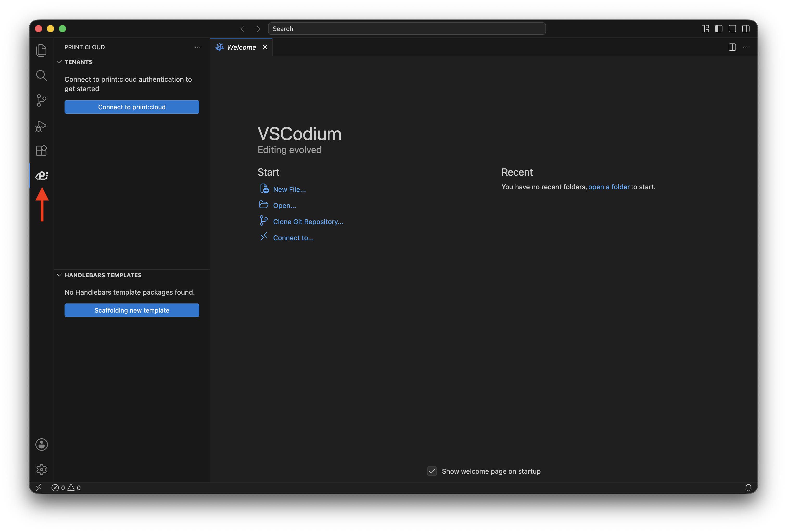Click the Search command center field
This screenshot has height=532, width=787.
(407, 29)
